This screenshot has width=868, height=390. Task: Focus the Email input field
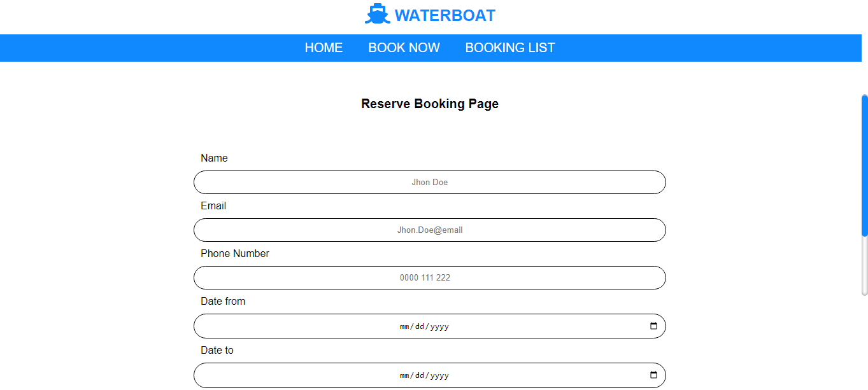[430, 230]
